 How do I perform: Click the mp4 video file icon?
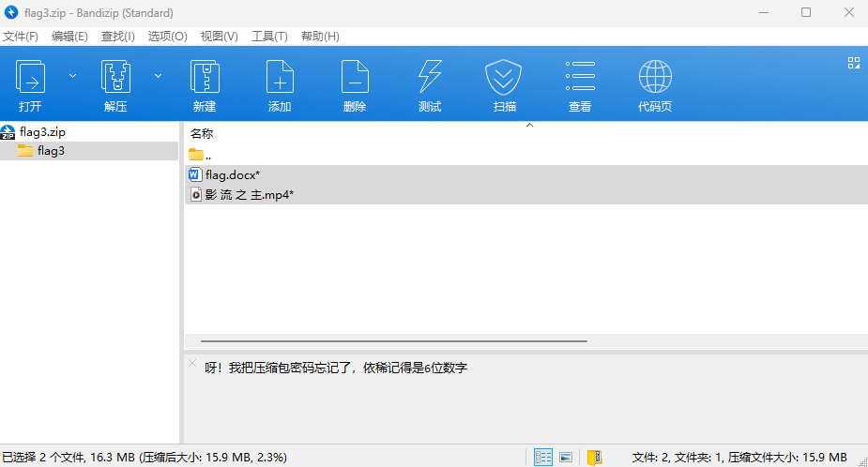click(196, 195)
